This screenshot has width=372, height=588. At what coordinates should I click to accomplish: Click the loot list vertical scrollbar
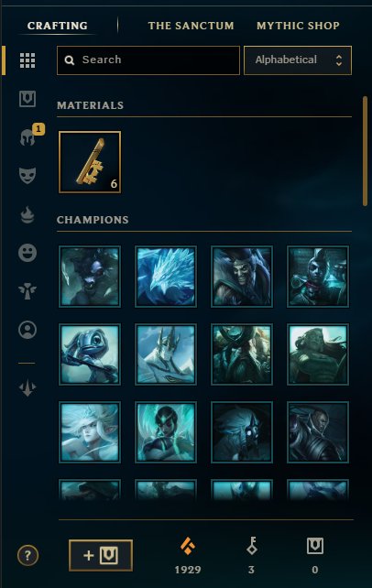tap(365, 151)
